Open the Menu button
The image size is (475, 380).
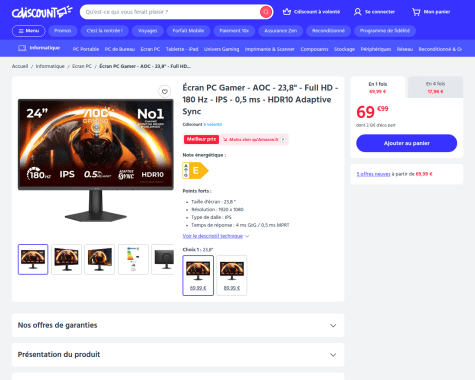coord(29,31)
